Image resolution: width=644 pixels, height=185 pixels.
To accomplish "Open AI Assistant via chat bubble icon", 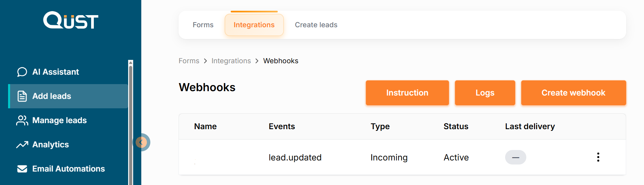I will point(22,72).
